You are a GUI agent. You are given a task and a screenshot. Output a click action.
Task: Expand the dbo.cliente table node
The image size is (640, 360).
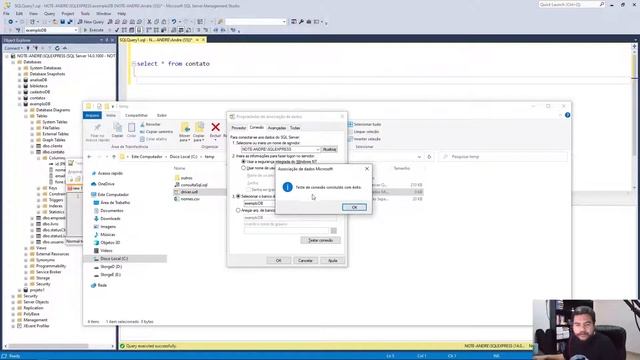point(32,146)
